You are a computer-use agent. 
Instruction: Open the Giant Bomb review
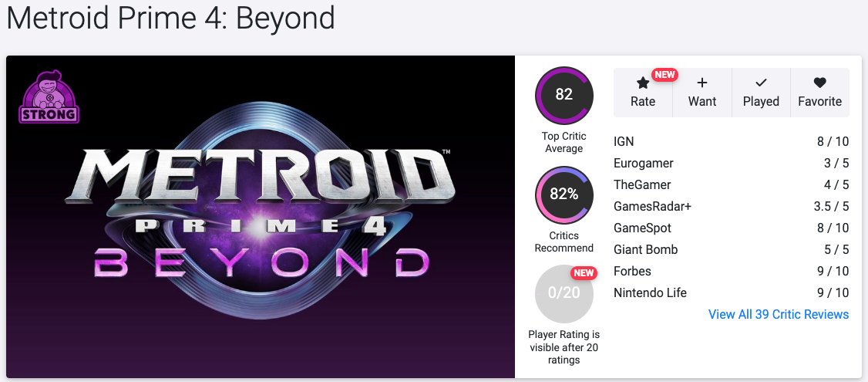(x=645, y=249)
